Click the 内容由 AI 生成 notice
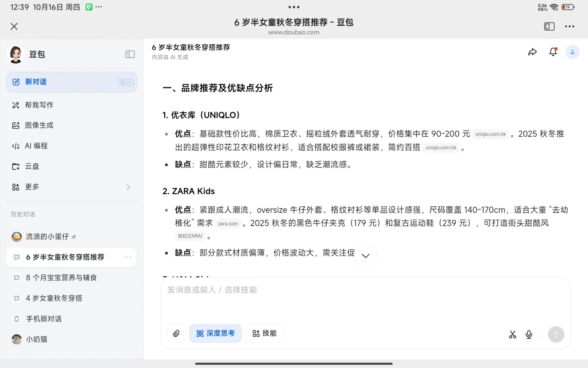 click(x=170, y=57)
